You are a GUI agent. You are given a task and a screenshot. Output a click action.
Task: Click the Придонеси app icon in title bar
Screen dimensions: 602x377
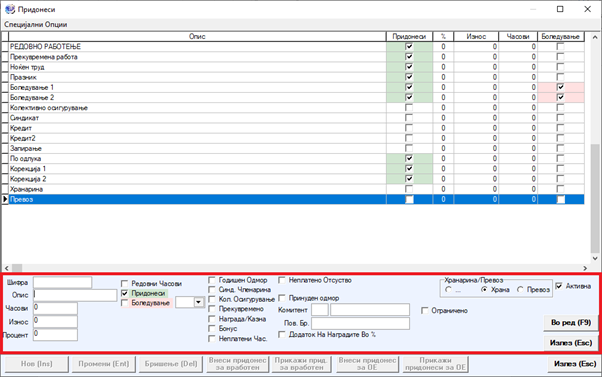click(x=9, y=9)
